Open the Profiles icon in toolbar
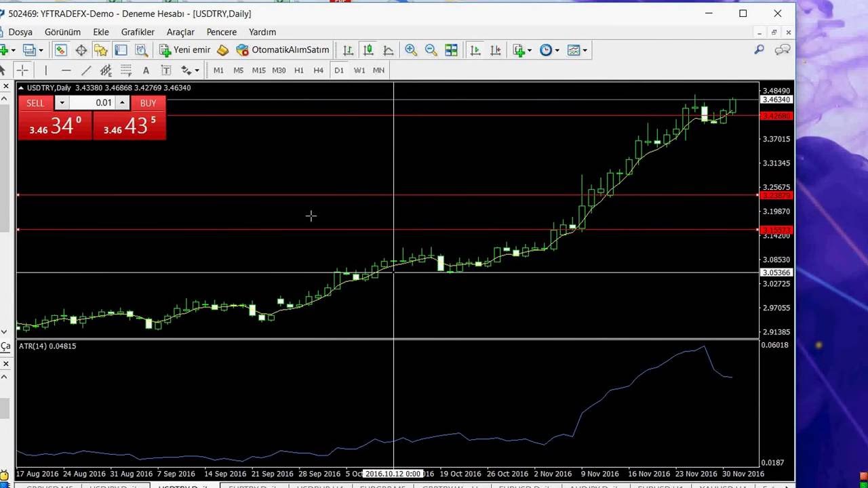Screen dimensions: 868x488 29,50
